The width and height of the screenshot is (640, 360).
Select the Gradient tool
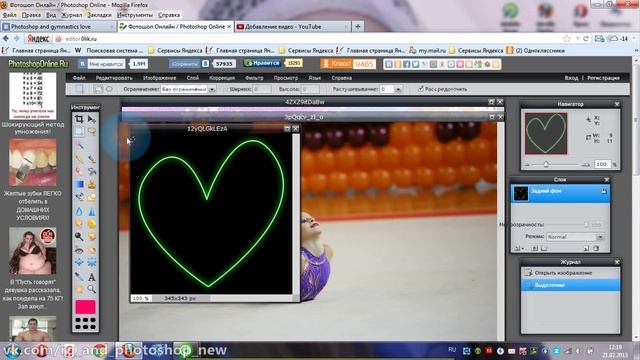pyautogui.click(x=79, y=184)
